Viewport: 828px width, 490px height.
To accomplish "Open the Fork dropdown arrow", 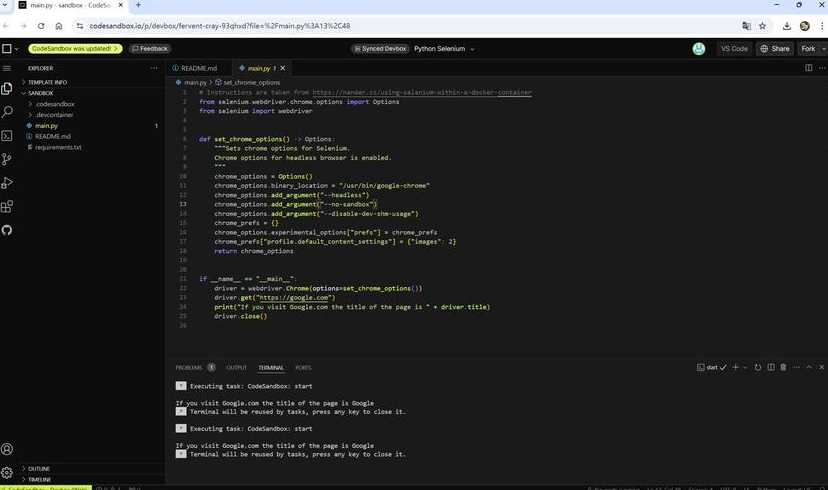I will click(823, 49).
